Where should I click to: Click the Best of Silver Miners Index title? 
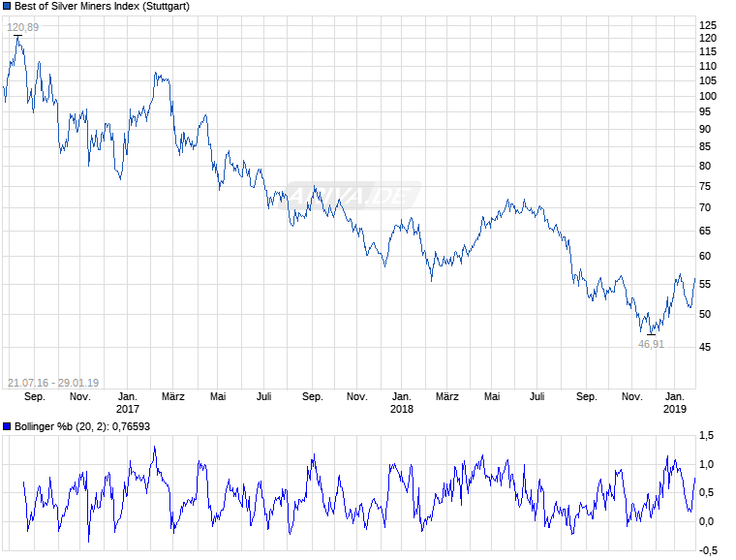(x=102, y=6)
